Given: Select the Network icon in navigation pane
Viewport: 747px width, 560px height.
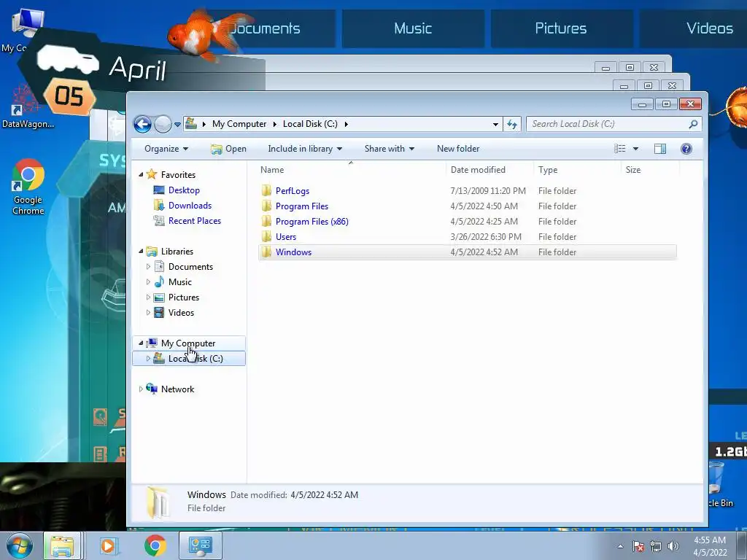Looking at the screenshot, I should [152, 389].
